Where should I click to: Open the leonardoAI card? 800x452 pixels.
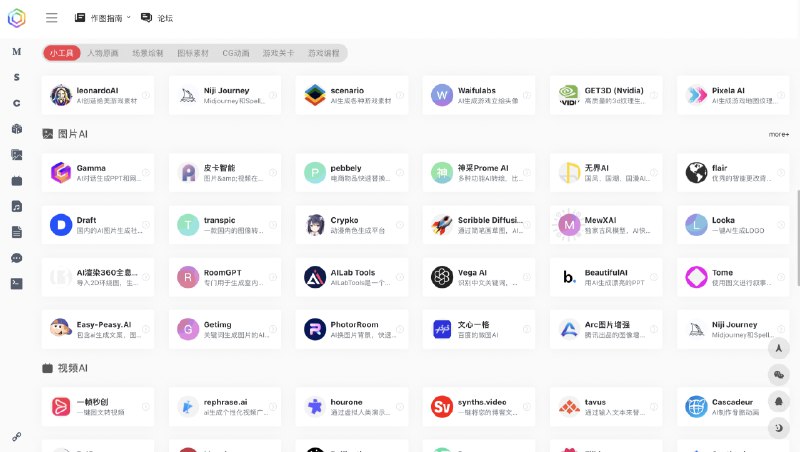click(x=98, y=95)
